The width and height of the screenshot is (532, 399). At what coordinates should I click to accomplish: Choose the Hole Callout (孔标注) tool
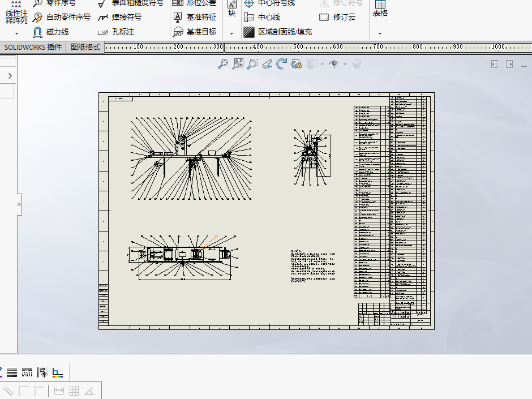tap(115, 32)
